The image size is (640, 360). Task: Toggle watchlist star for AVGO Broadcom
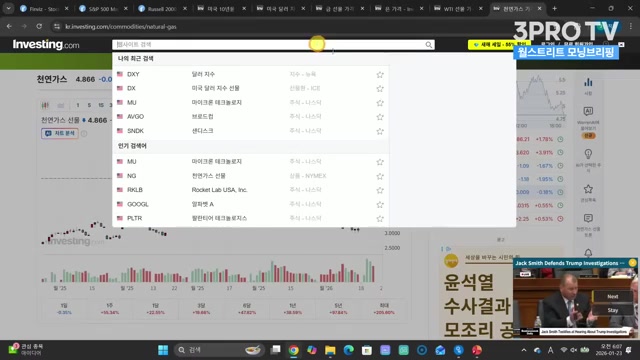(380, 117)
